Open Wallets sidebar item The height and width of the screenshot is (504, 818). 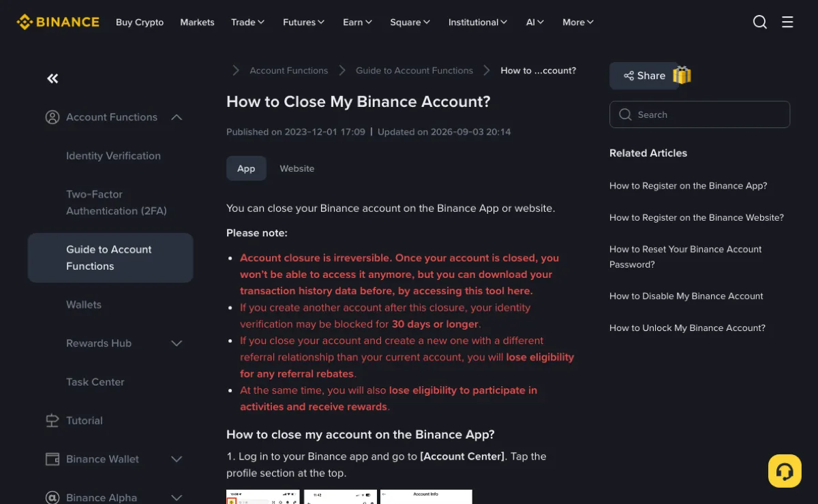84,304
